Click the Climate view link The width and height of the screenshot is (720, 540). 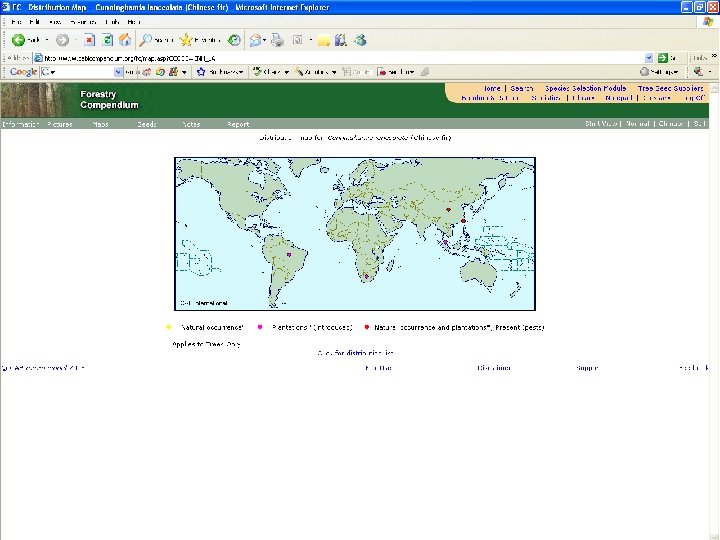671,124
